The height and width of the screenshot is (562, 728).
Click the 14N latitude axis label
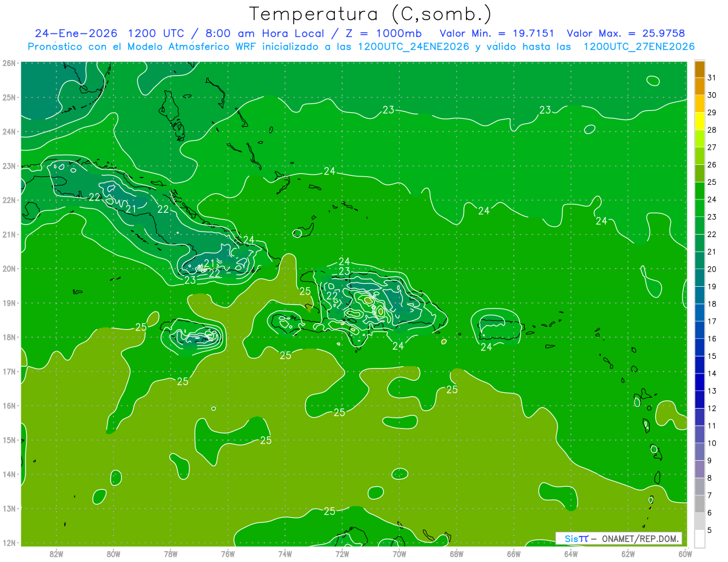pyautogui.click(x=8, y=474)
